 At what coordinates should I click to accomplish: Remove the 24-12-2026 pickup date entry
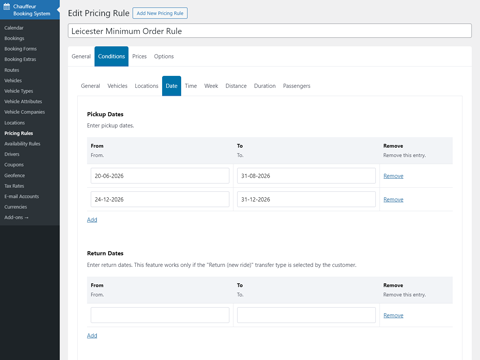(x=393, y=200)
